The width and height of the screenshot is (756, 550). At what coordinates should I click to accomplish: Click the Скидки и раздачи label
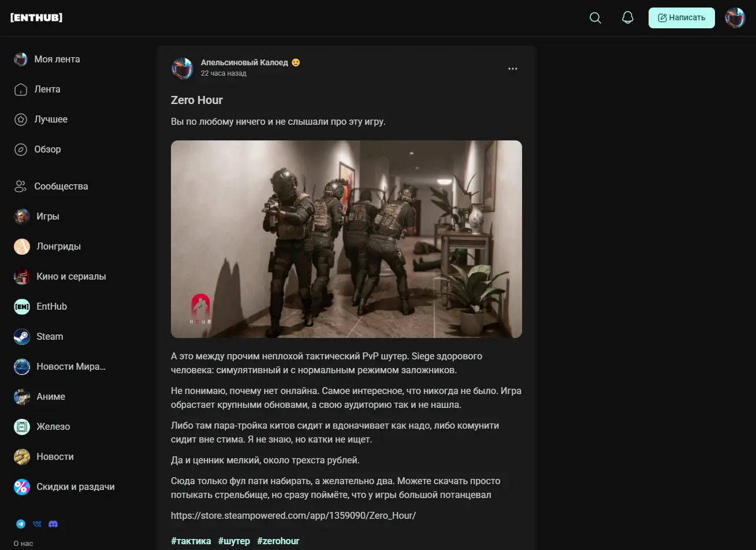click(76, 487)
